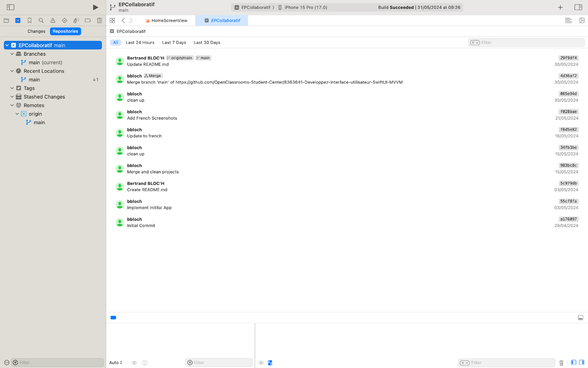Collapse the Remotes group
588x368 pixels.
coord(12,105)
